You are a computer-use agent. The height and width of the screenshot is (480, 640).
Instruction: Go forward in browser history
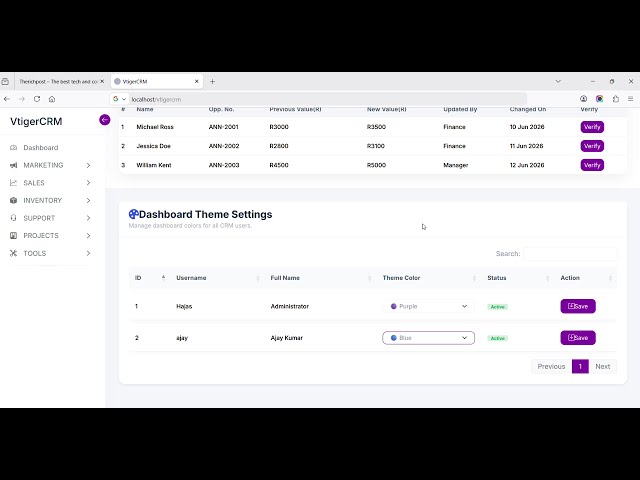(22, 99)
